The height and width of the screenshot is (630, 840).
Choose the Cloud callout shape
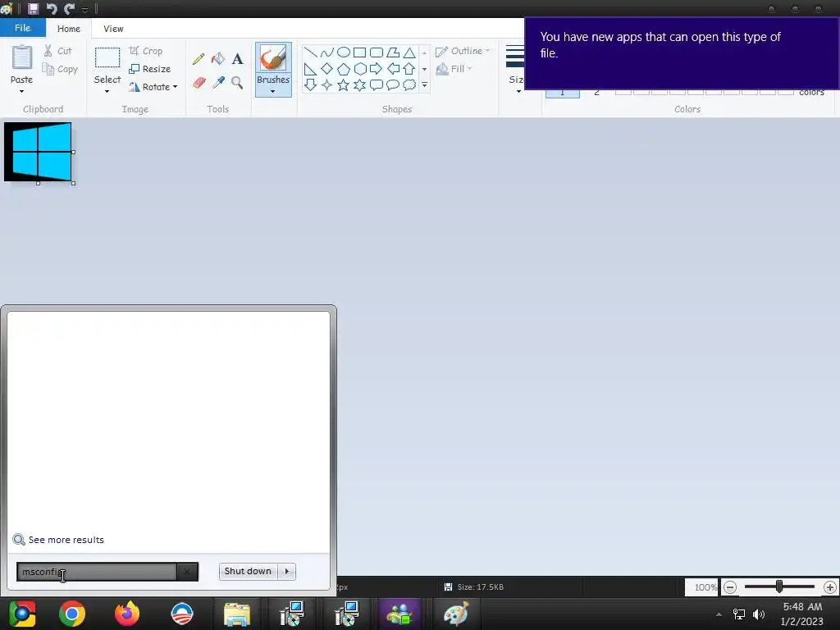(409, 84)
